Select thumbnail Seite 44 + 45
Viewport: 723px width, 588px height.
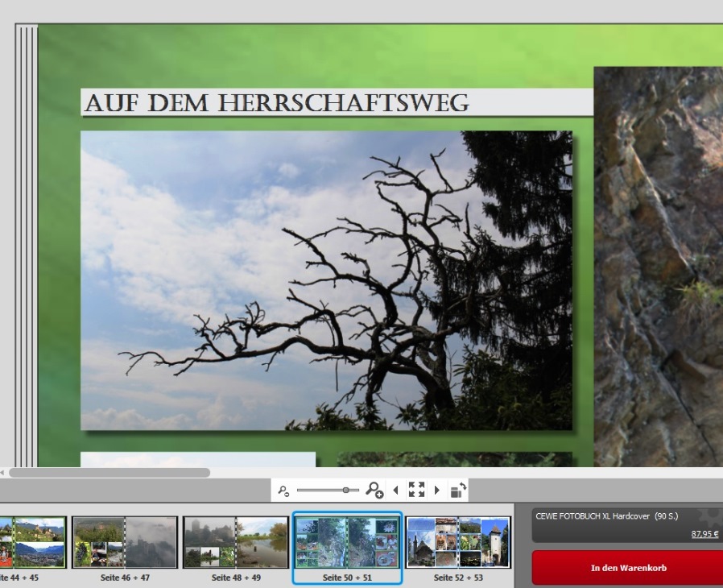32,543
